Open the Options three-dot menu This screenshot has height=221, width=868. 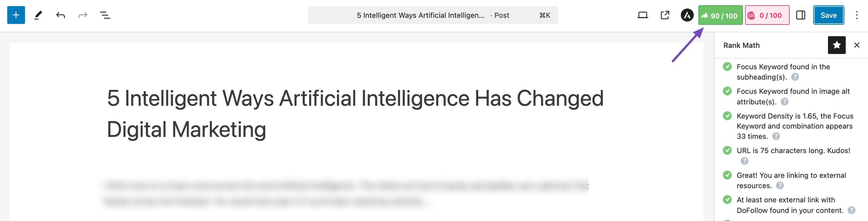[x=856, y=15]
